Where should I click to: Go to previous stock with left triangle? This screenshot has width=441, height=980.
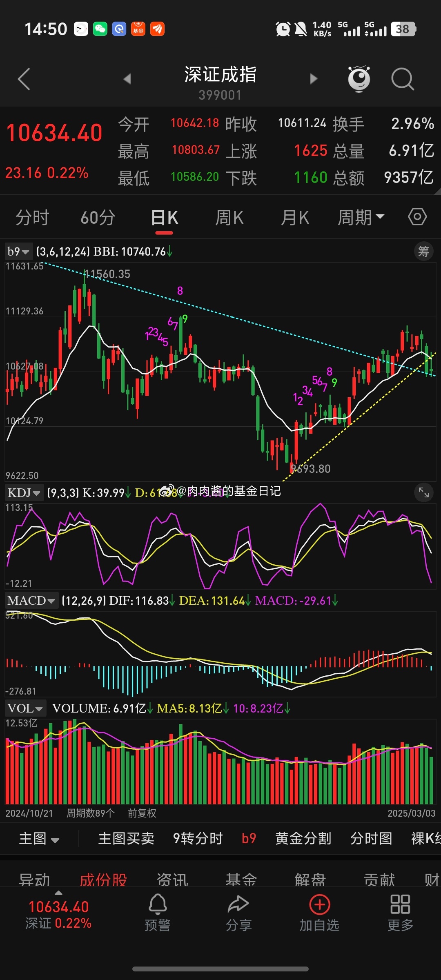(127, 79)
